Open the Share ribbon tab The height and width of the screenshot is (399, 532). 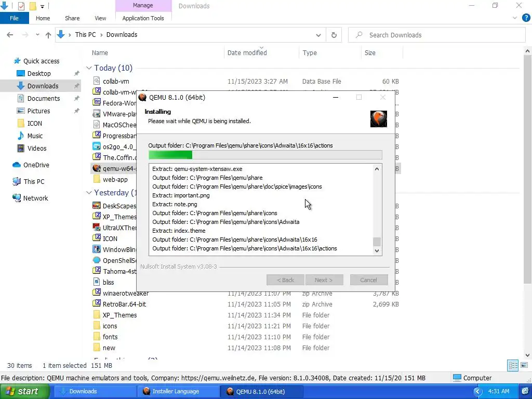(x=72, y=18)
